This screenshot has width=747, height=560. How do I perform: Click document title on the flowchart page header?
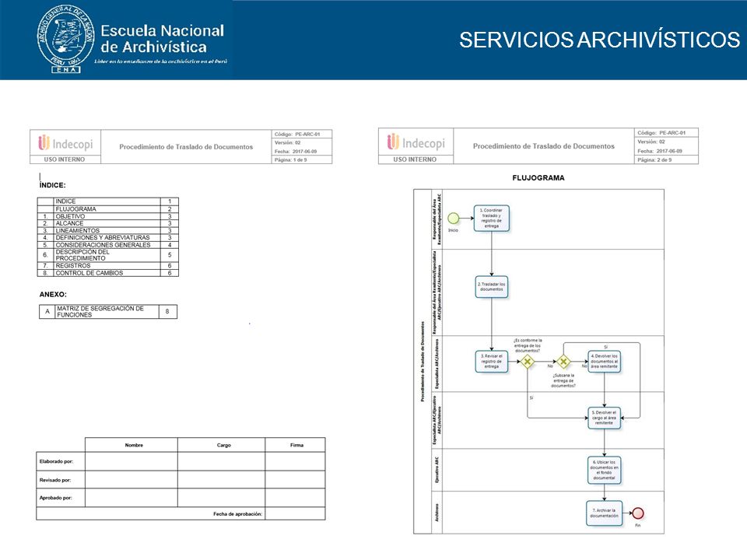click(x=544, y=146)
